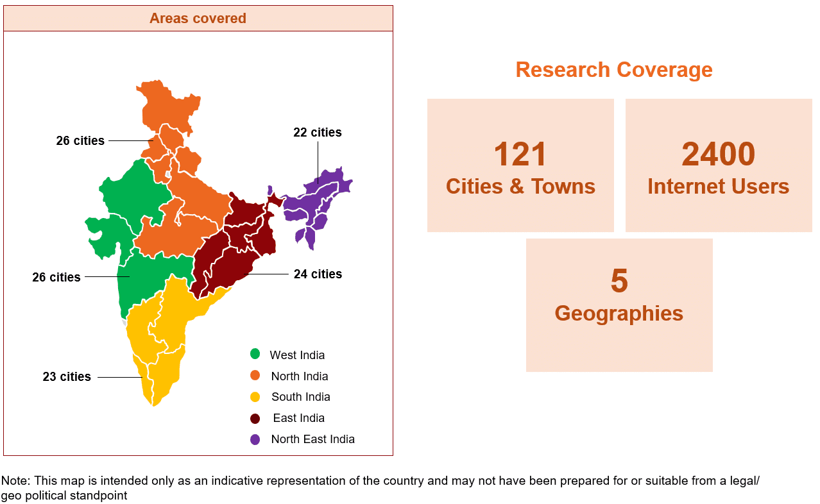
Task: Click the North East India legend text
Action: coord(312,439)
